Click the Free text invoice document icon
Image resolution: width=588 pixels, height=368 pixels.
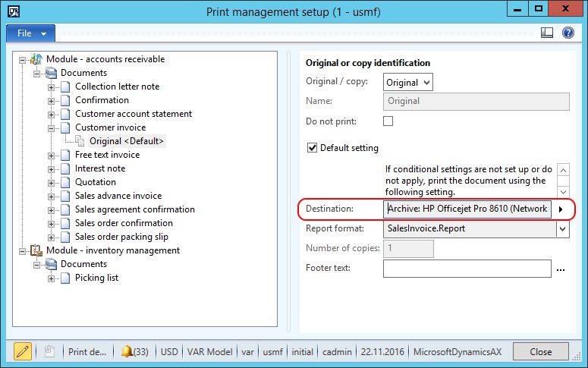[65, 155]
